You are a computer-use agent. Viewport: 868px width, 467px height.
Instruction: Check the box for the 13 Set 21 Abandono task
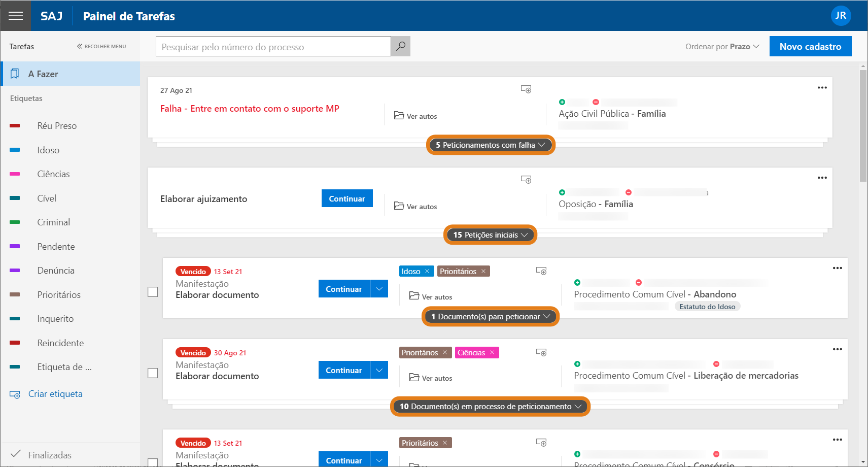point(153,292)
